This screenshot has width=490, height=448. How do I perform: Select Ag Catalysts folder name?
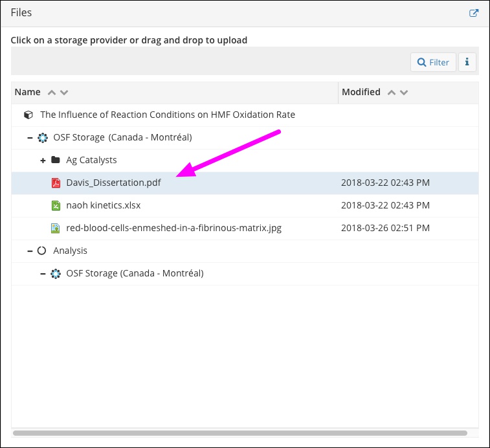click(x=91, y=160)
